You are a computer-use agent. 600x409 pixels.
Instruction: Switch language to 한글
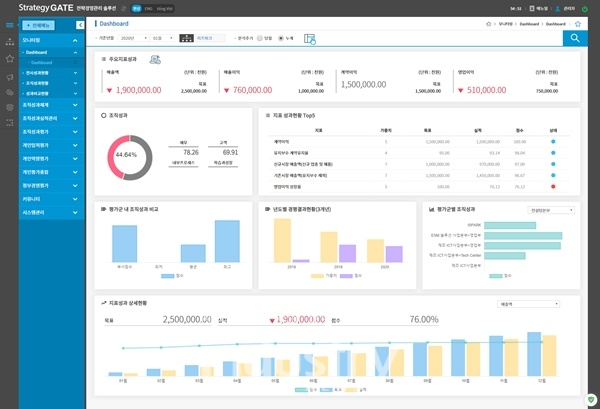pyautogui.click(x=137, y=8)
